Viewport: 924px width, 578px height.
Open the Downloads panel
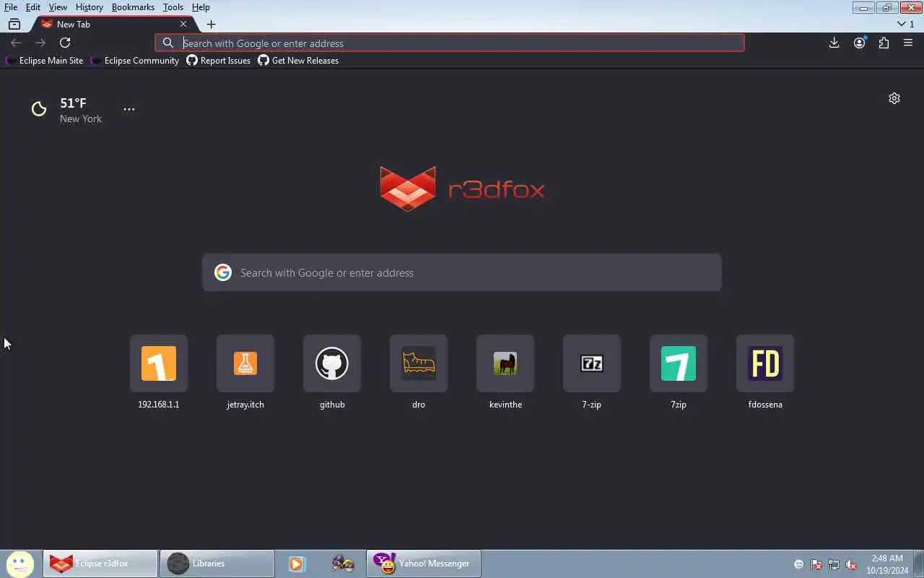(834, 43)
